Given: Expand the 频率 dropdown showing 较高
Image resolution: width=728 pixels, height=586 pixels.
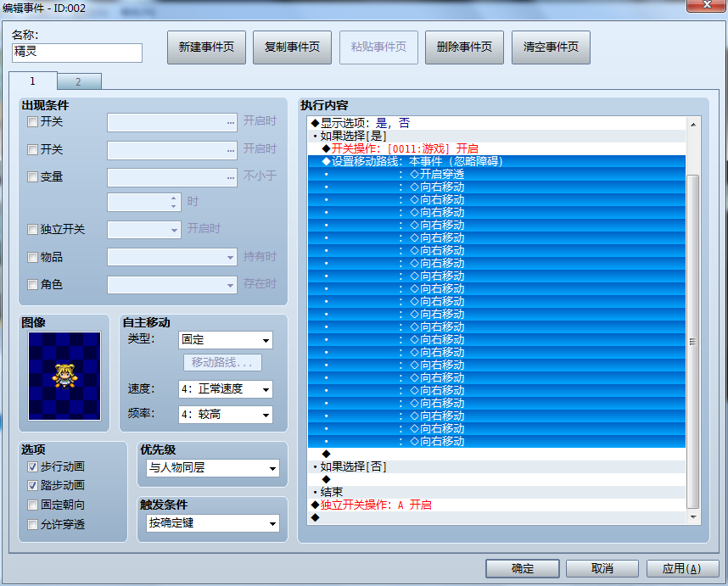Looking at the screenshot, I should click(226, 415).
